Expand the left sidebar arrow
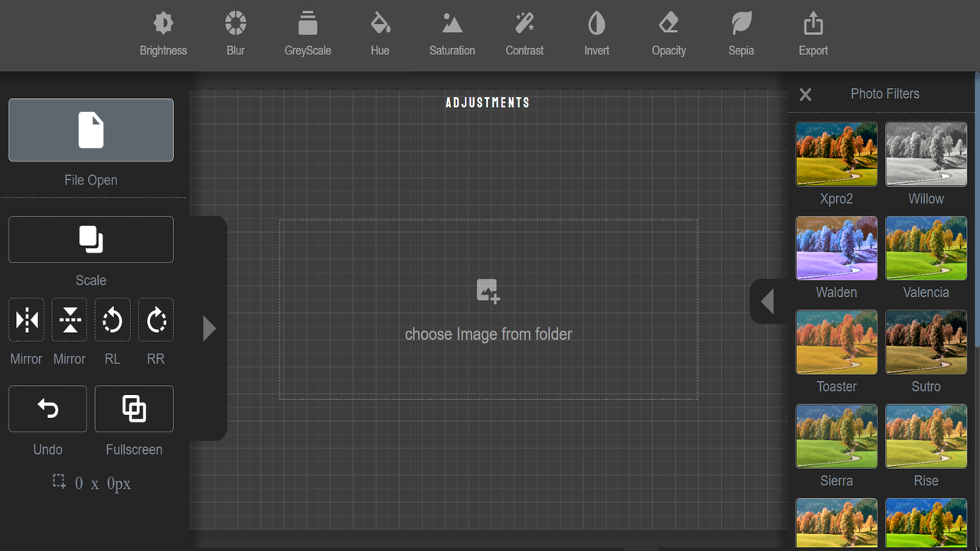The image size is (980, 551). click(x=208, y=328)
